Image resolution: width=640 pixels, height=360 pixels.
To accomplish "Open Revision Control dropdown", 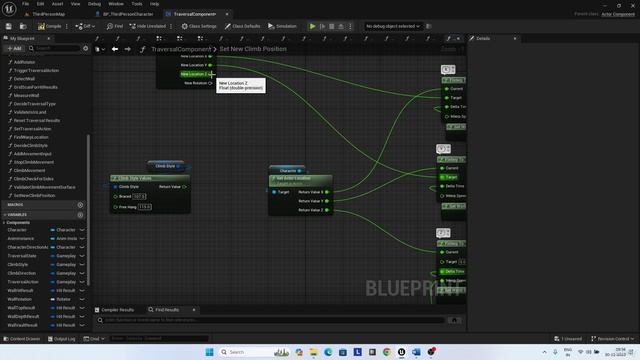I will point(613,339).
